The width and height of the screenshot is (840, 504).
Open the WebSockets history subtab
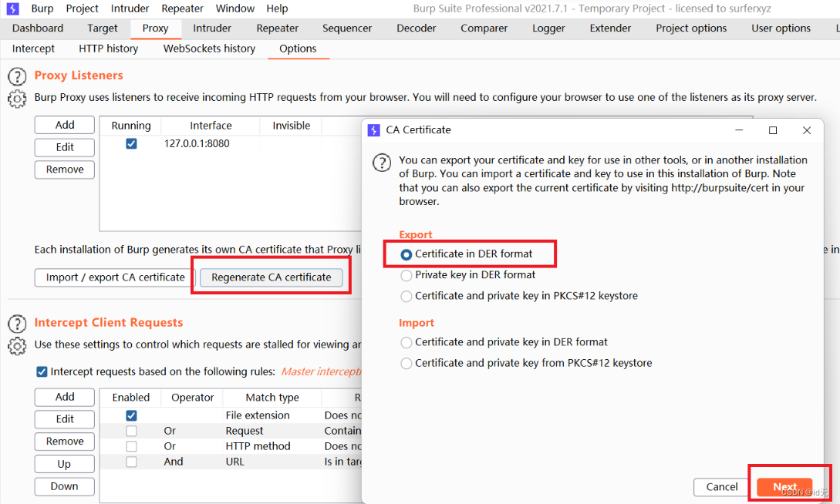pos(209,49)
